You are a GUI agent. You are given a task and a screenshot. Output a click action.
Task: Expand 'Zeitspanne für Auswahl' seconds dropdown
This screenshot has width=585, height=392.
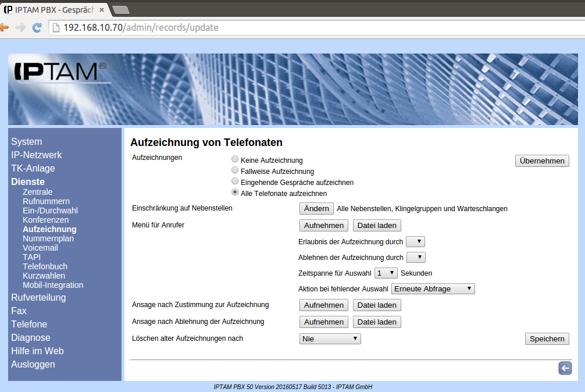pos(386,273)
